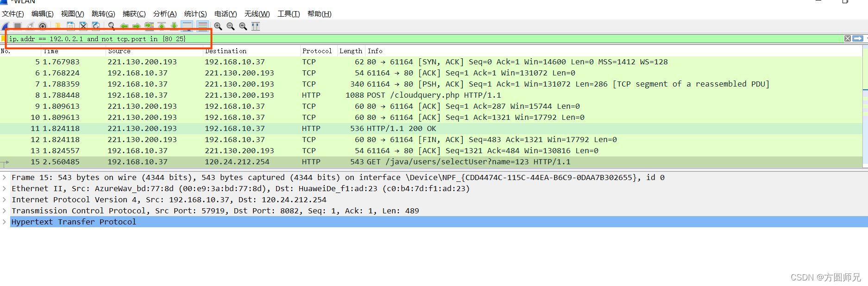Select packet 6 at time 1.768224
The height and width of the screenshot is (286, 868).
(431, 73)
